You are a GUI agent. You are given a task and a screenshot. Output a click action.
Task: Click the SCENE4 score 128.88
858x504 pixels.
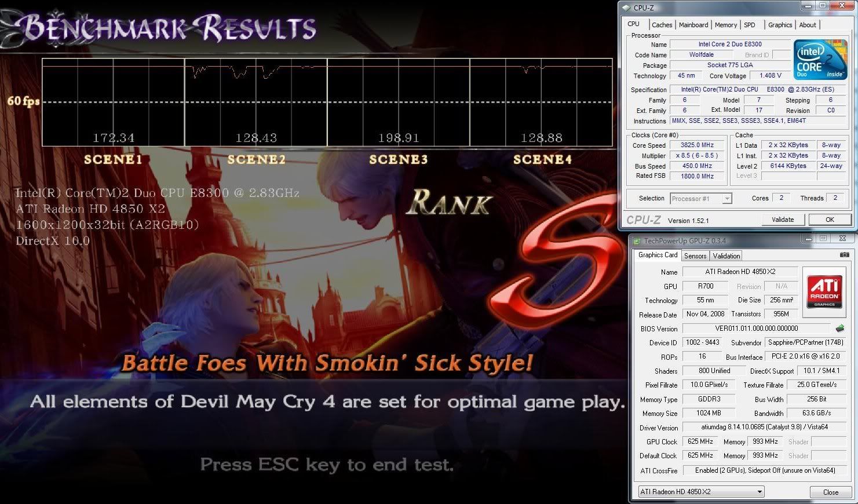[x=542, y=138]
